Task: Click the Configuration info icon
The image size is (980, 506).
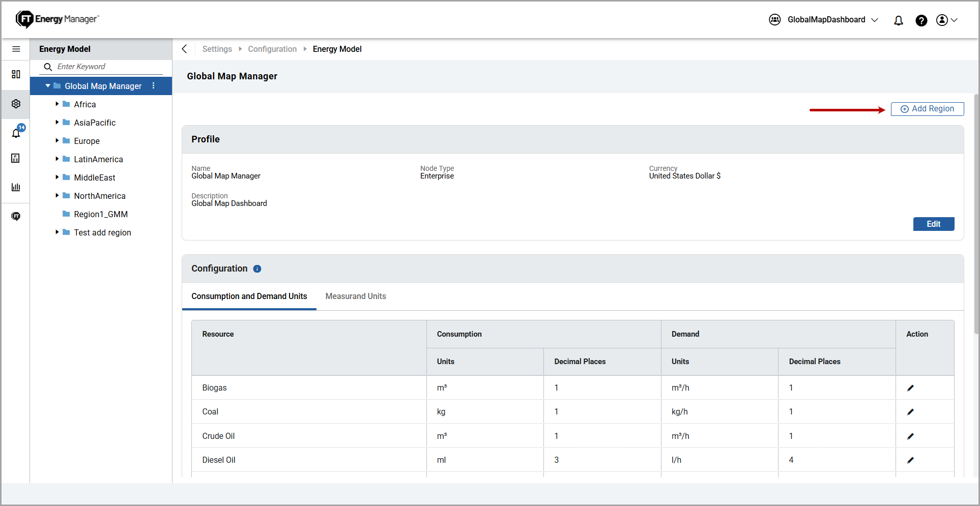Action: click(x=257, y=269)
